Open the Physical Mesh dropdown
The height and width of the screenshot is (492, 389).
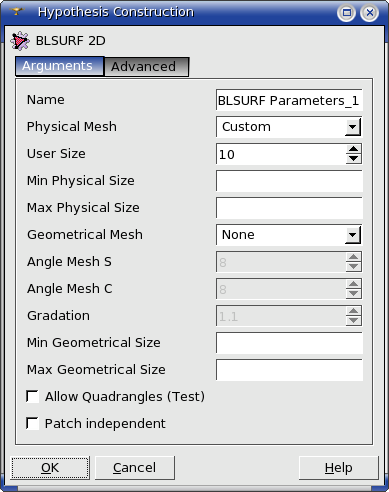(289, 127)
